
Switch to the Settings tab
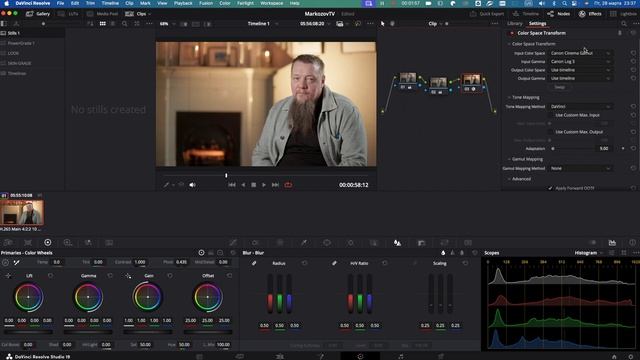pos(538,24)
